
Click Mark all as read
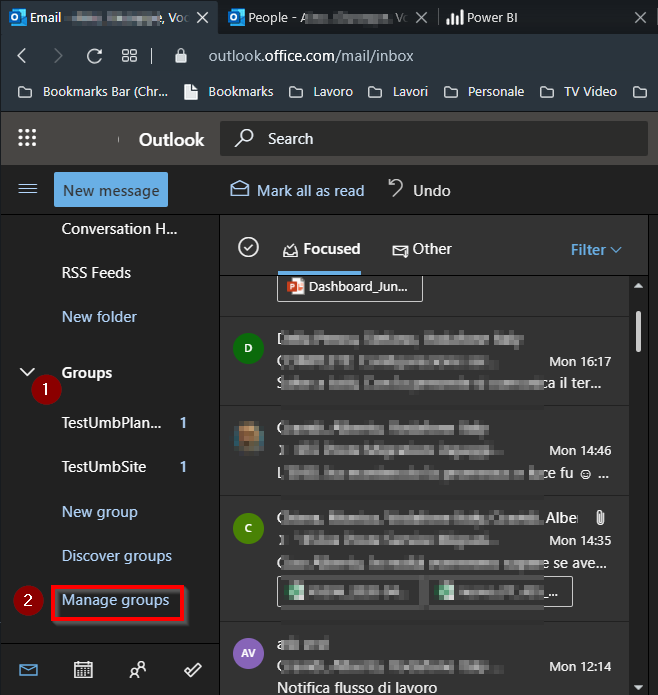(x=297, y=190)
